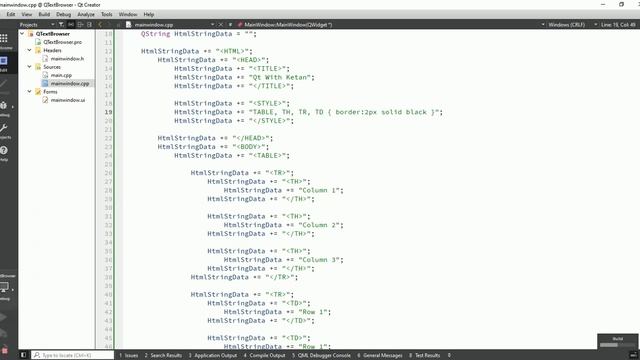Click the QString keyword on line 10
This screenshot has width=640, height=360.
pyautogui.click(x=156, y=34)
